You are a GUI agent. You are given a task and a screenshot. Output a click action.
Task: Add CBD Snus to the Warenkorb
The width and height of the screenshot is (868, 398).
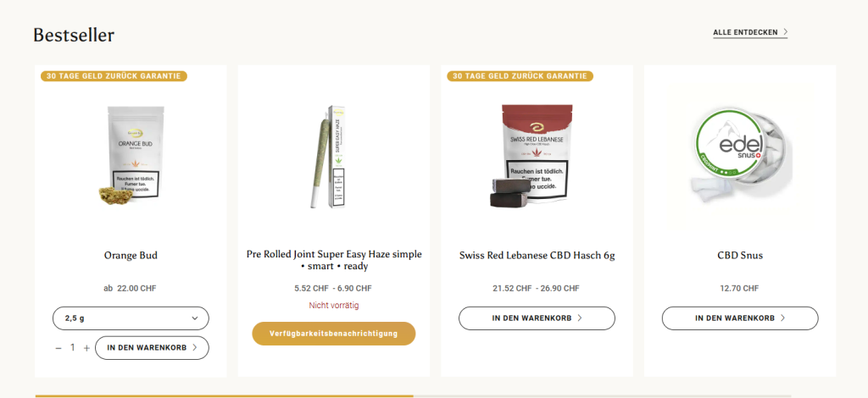740,318
